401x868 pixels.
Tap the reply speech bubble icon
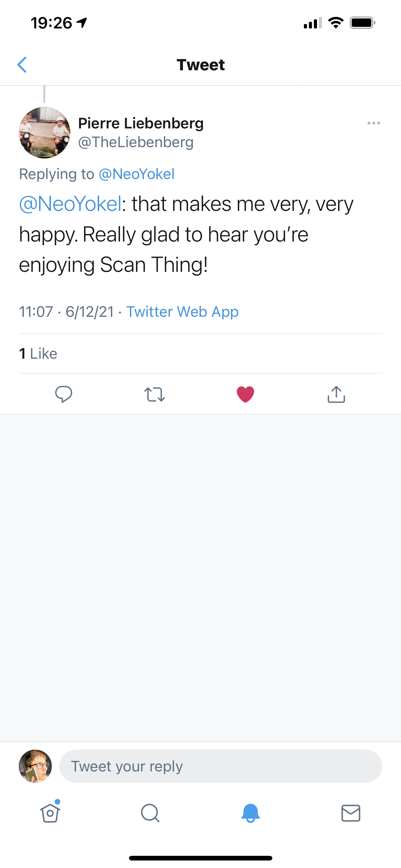point(64,394)
